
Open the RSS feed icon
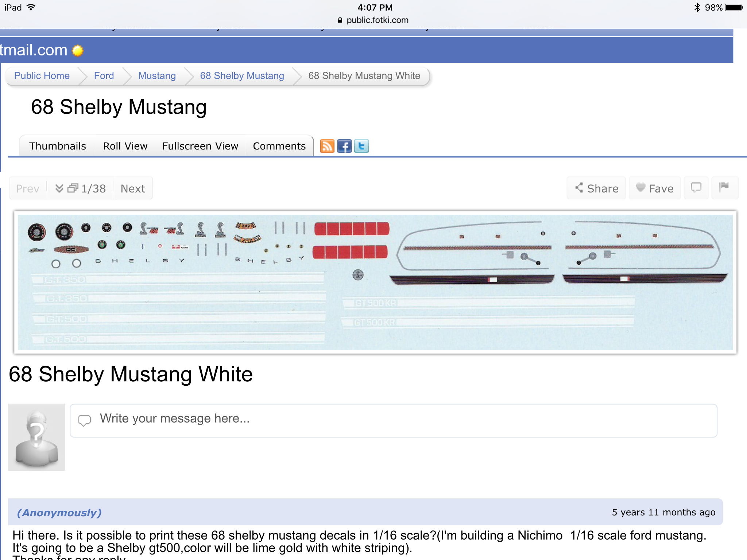[327, 146]
